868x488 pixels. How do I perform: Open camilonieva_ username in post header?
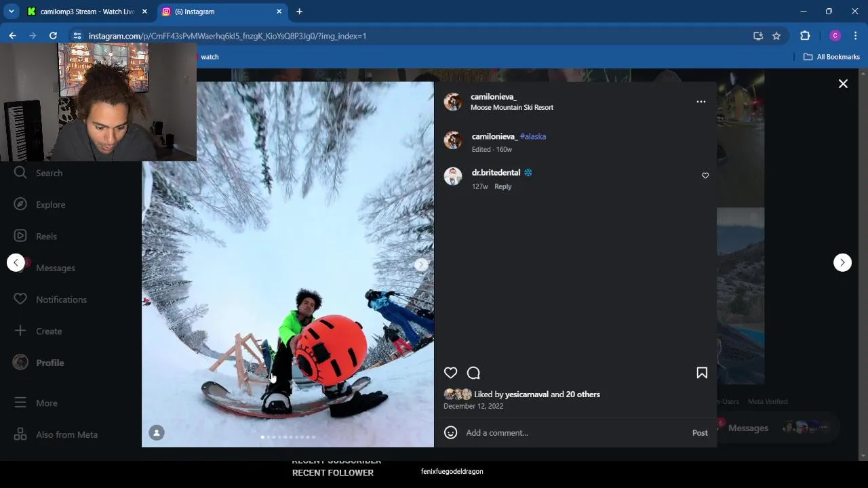(494, 97)
